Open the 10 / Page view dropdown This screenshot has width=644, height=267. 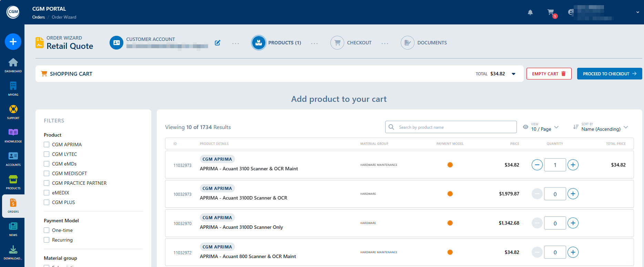545,127
